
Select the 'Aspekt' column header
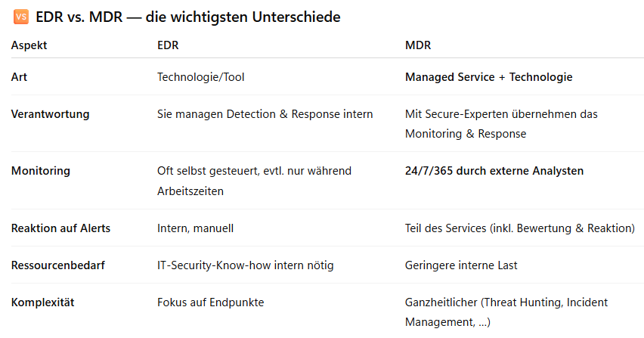[29, 45]
